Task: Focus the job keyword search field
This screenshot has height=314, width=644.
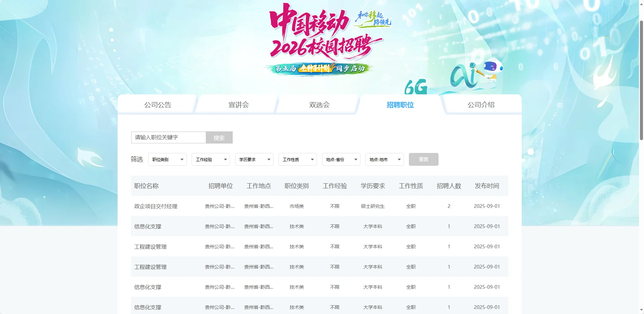Action: coord(168,137)
